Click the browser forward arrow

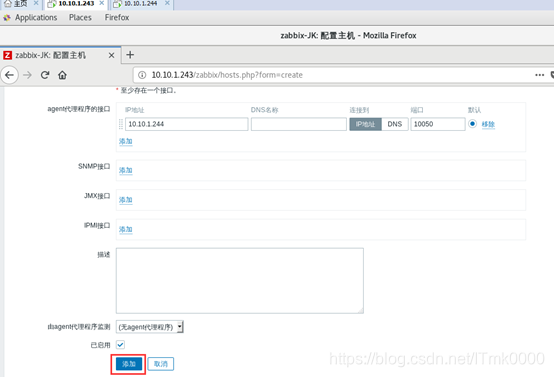pos(28,75)
